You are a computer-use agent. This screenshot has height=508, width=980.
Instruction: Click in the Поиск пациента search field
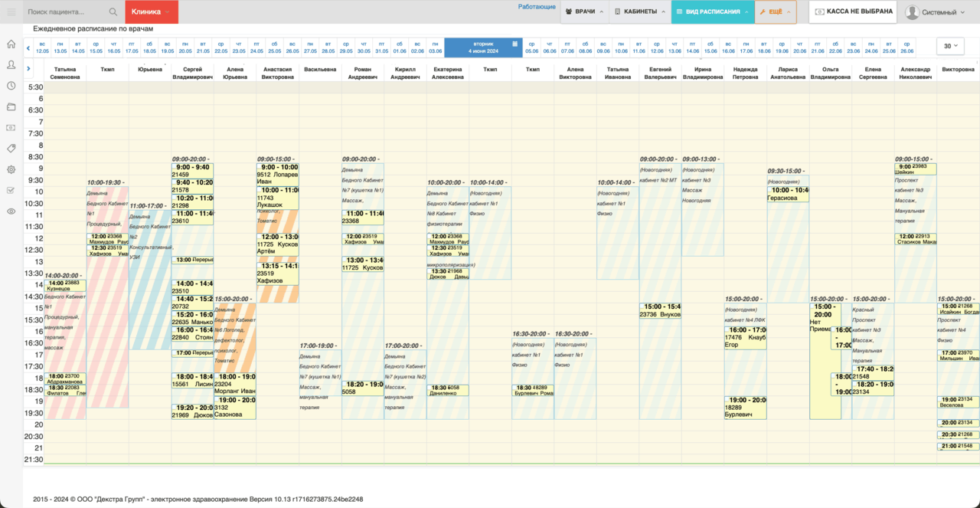(x=66, y=12)
